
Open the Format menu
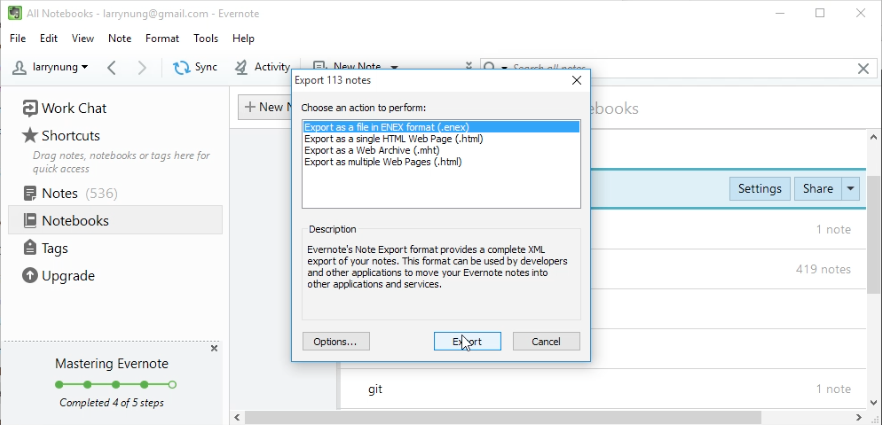point(162,38)
